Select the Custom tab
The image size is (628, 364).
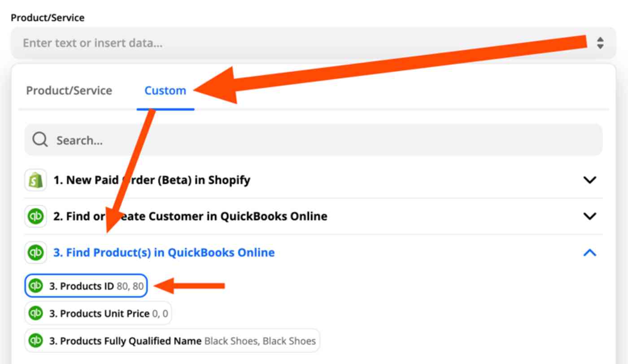[165, 91]
